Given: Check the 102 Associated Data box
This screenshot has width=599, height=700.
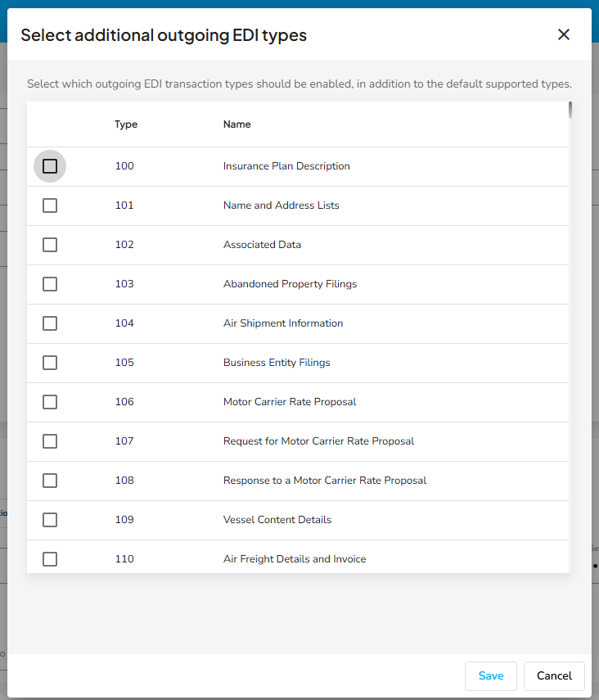Looking at the screenshot, I should [50, 245].
